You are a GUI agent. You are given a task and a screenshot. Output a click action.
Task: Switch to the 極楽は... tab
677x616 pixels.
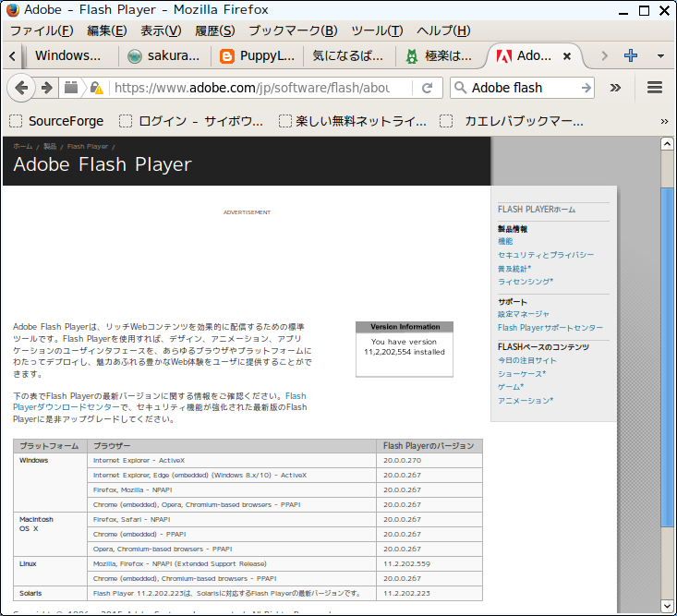point(441,55)
